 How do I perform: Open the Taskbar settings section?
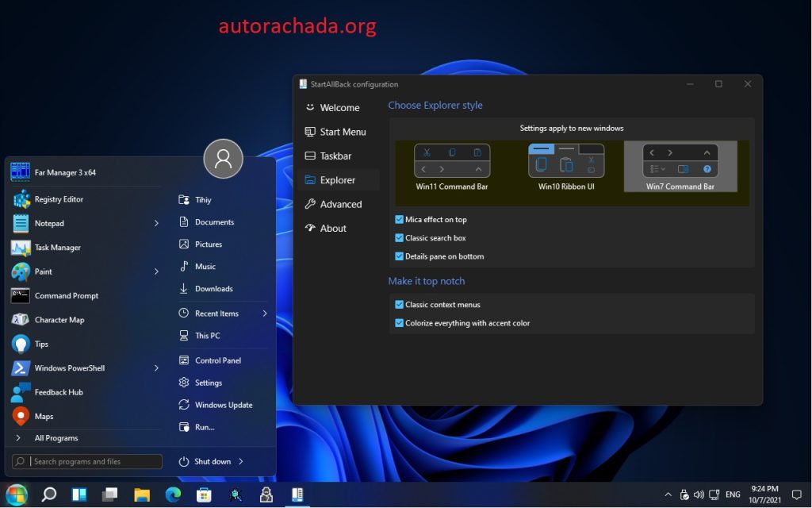[339, 156]
